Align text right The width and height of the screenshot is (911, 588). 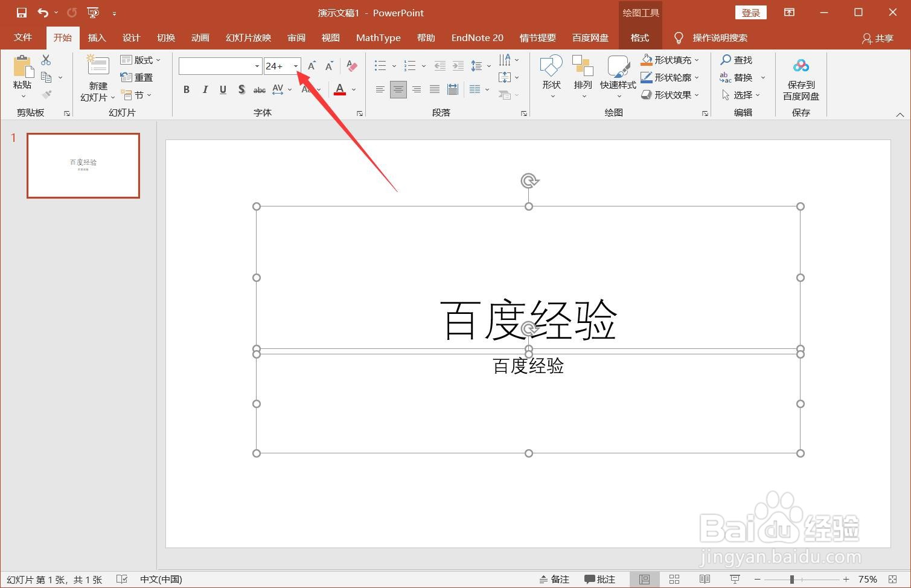point(416,89)
